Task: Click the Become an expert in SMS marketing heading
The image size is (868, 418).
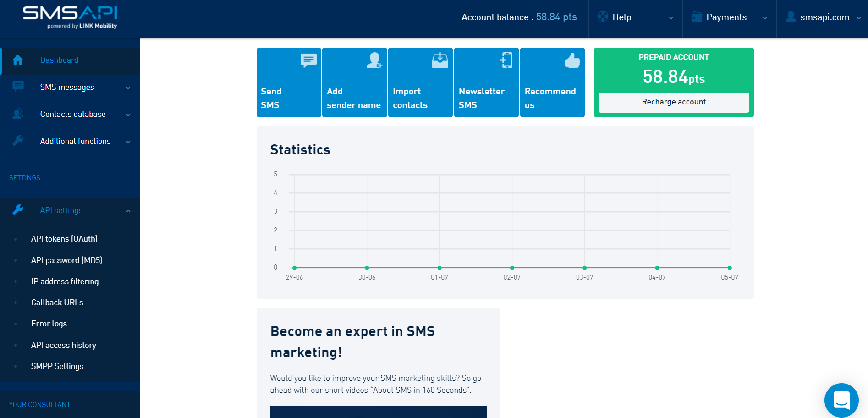Action: [352, 341]
